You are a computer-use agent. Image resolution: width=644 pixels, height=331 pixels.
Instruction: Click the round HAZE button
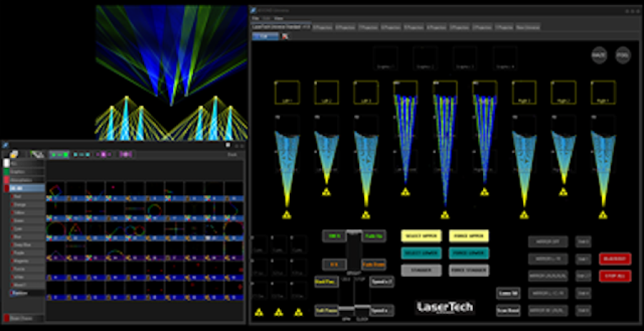[x=599, y=54]
